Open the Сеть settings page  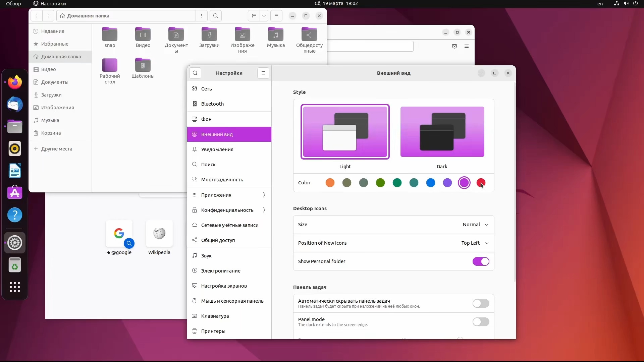[229, 88]
